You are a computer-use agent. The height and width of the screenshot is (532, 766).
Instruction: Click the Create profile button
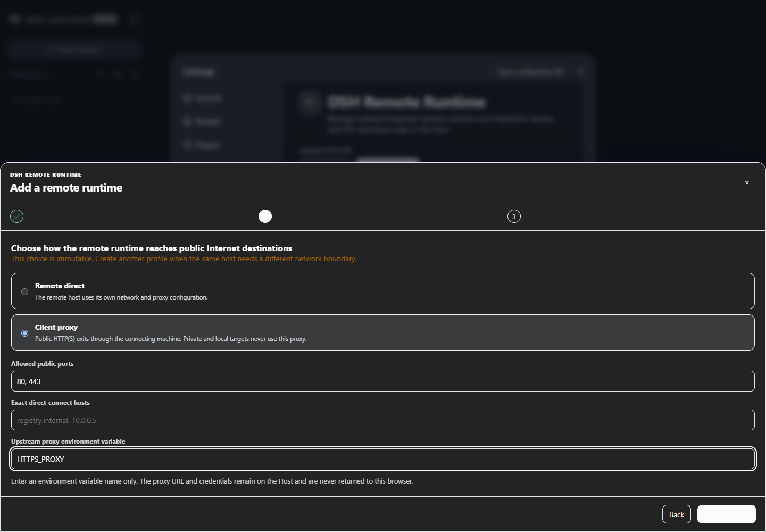727,514
